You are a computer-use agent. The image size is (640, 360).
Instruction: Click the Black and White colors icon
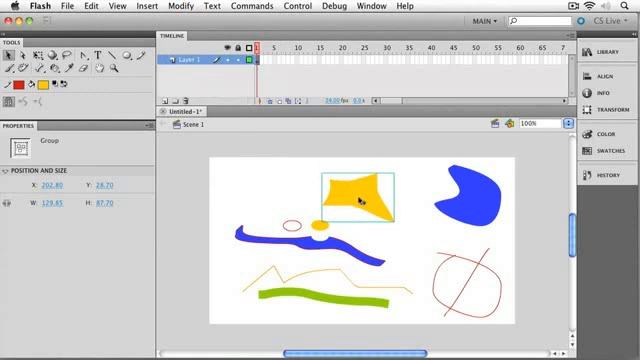click(x=55, y=84)
